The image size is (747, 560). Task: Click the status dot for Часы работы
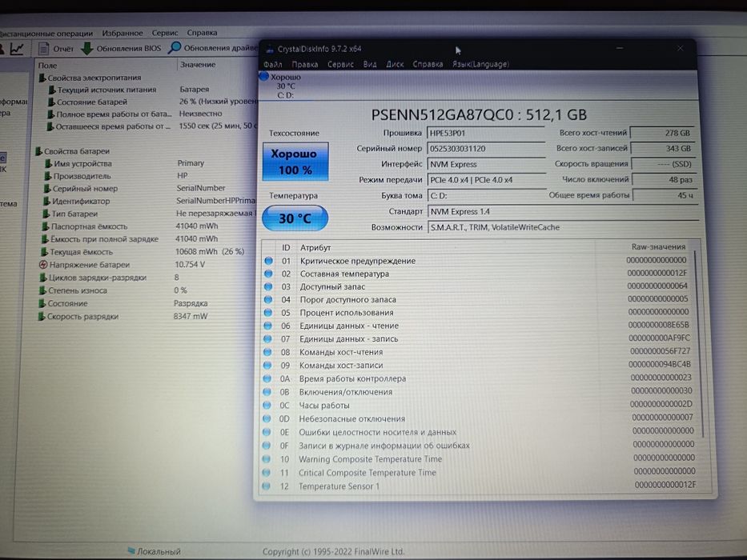pos(267,406)
